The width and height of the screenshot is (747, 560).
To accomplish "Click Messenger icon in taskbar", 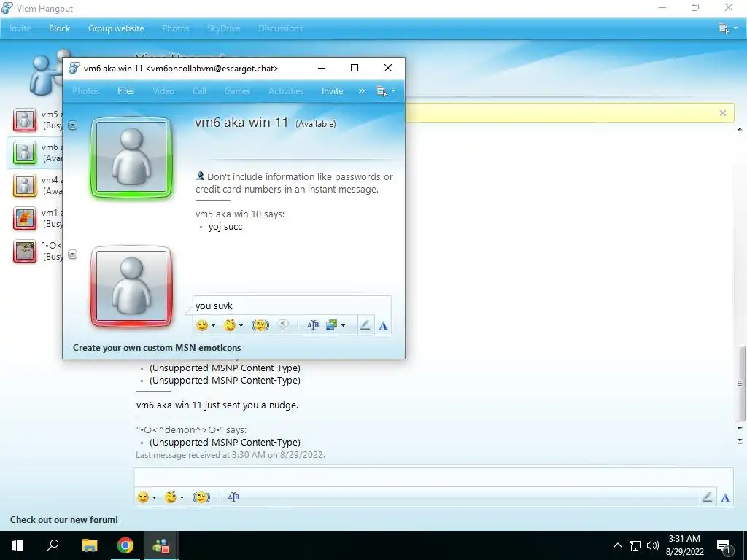I will (160, 545).
